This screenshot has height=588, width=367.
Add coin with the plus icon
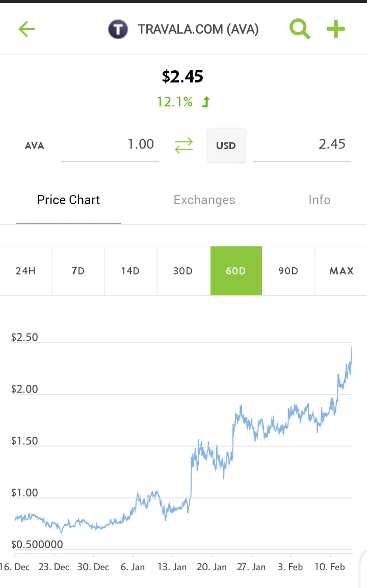click(336, 29)
